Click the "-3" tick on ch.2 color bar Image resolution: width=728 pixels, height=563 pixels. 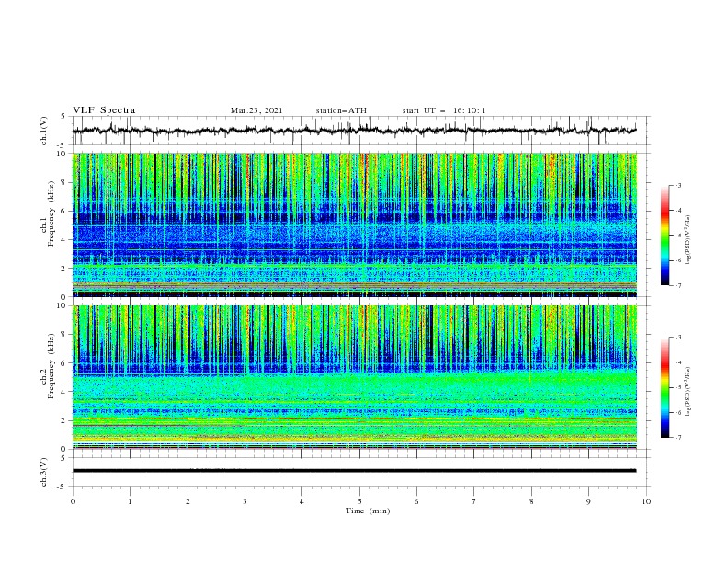(678, 338)
